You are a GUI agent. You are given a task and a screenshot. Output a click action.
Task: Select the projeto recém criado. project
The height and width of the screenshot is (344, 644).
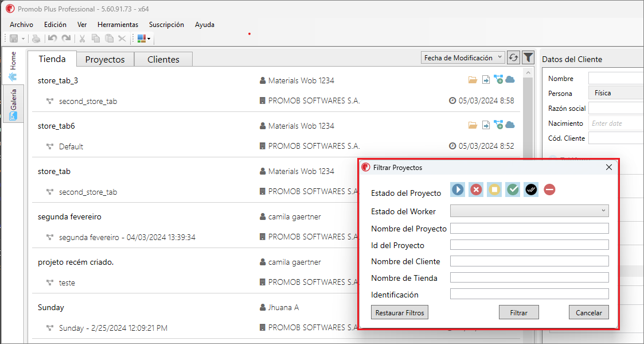[76, 262]
